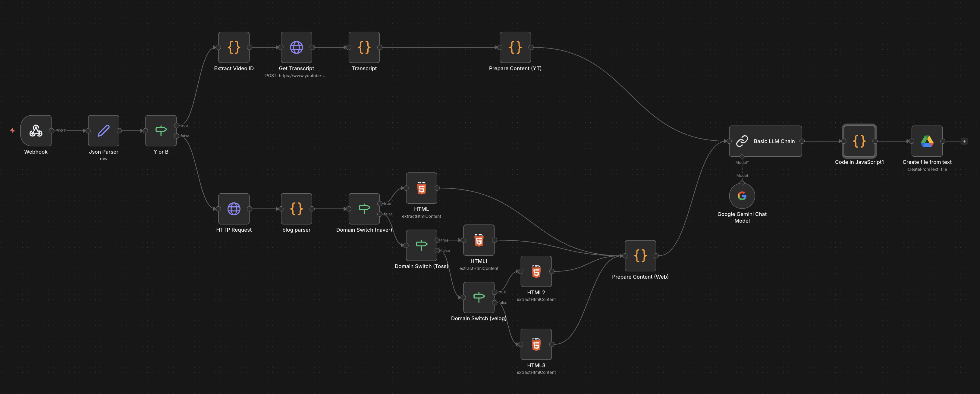Click the Json Parser pencil node
This screenshot has height=394, width=980.
[x=103, y=130]
